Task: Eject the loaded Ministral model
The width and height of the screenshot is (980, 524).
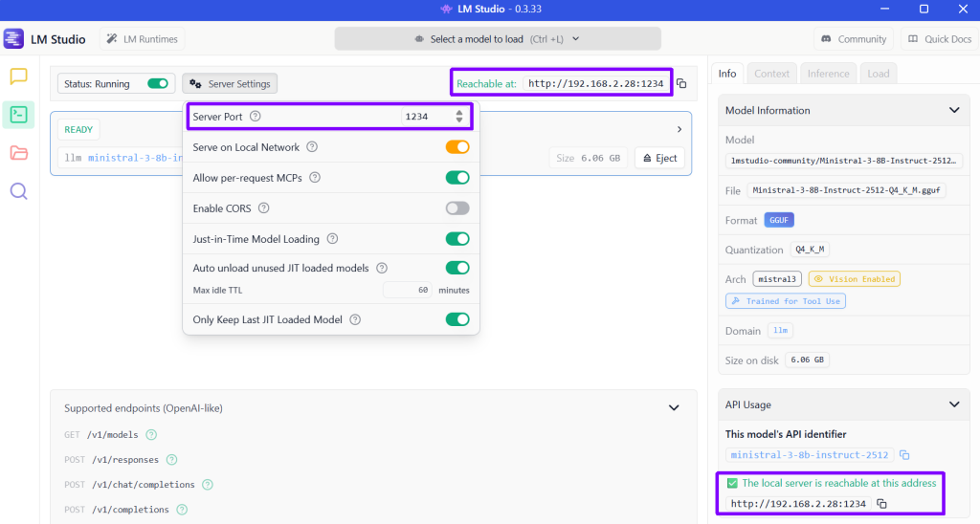Action: (659, 158)
